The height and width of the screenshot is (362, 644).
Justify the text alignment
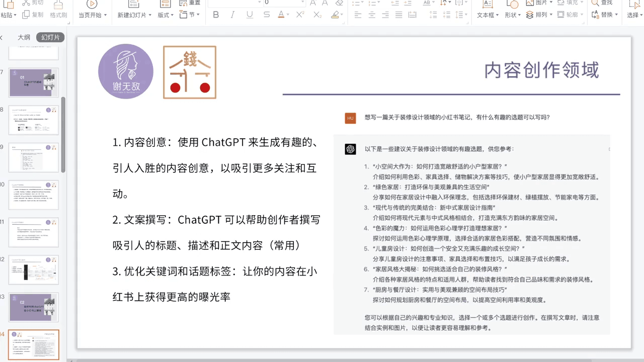coord(398,15)
